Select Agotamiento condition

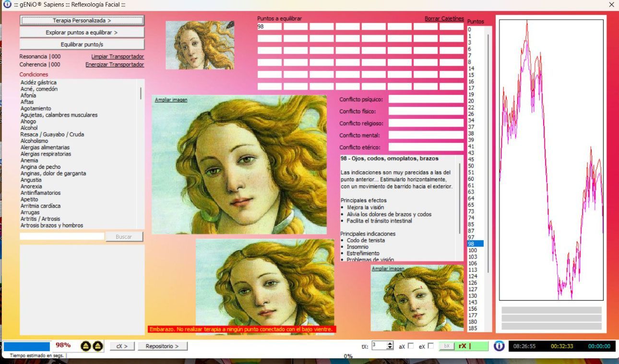tap(36, 108)
